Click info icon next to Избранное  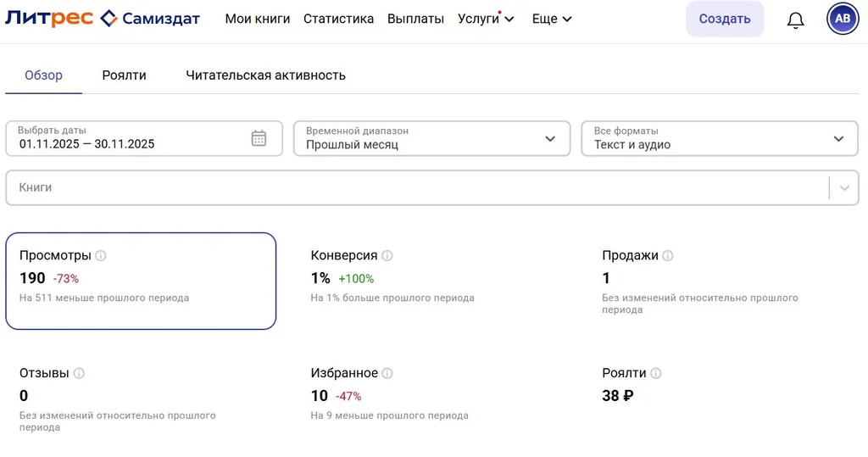[x=387, y=373]
